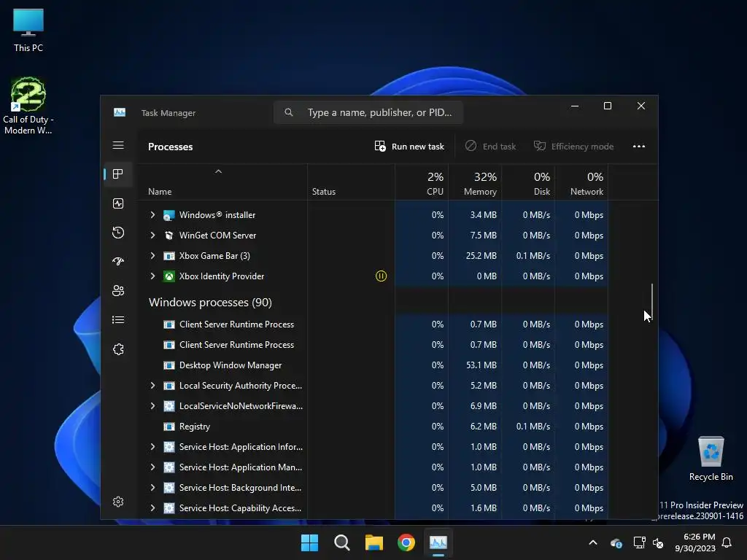
Task: Select the Processes page icon in sidebar
Action: [118, 174]
